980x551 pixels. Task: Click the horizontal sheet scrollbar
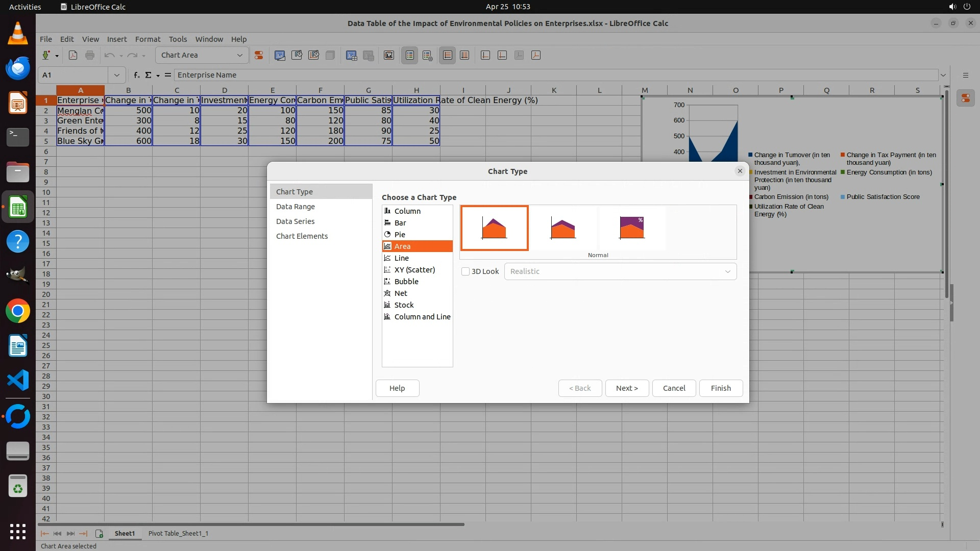(251, 524)
